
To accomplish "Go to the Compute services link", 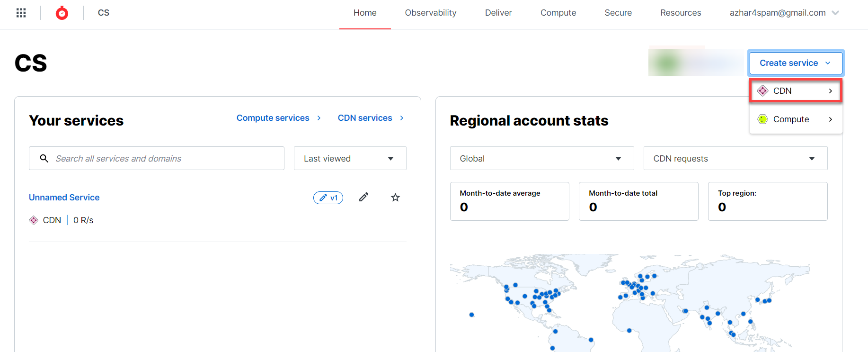I will (273, 118).
